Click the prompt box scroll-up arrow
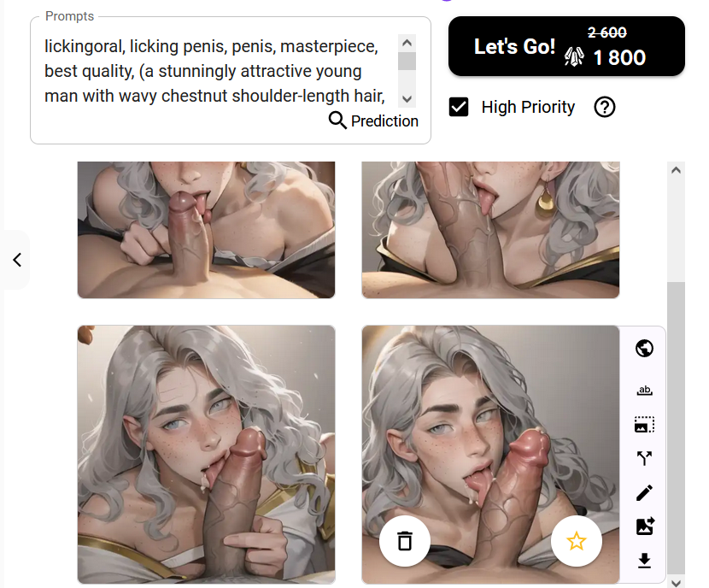 click(x=407, y=43)
